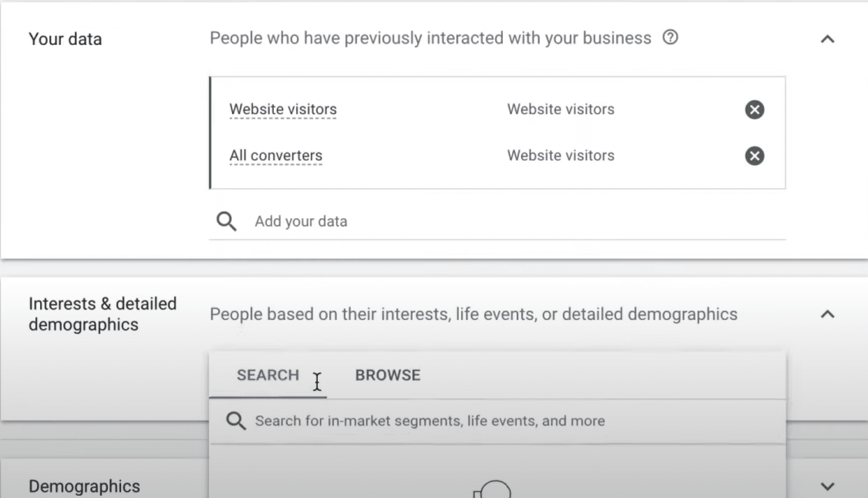Click the Interests & detailed demographics heading
The width and height of the screenshot is (868, 498).
(102, 314)
